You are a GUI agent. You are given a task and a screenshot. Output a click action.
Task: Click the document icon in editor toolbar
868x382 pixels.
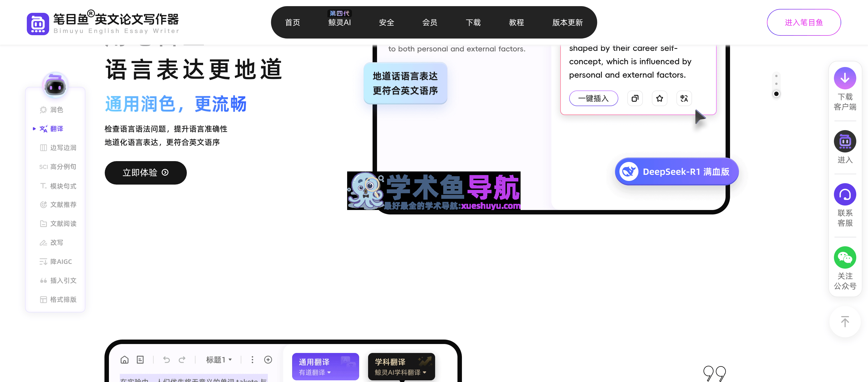140,360
